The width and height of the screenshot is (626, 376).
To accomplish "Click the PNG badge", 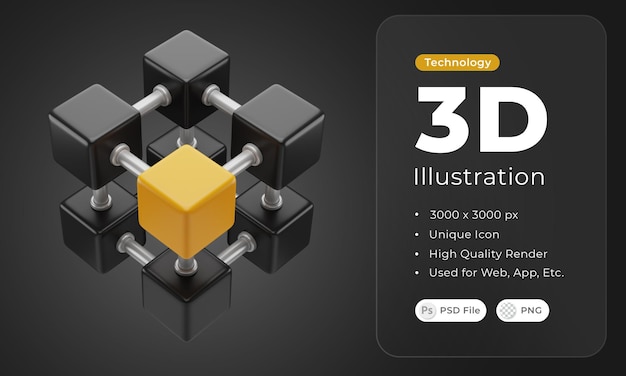I will 523,310.
